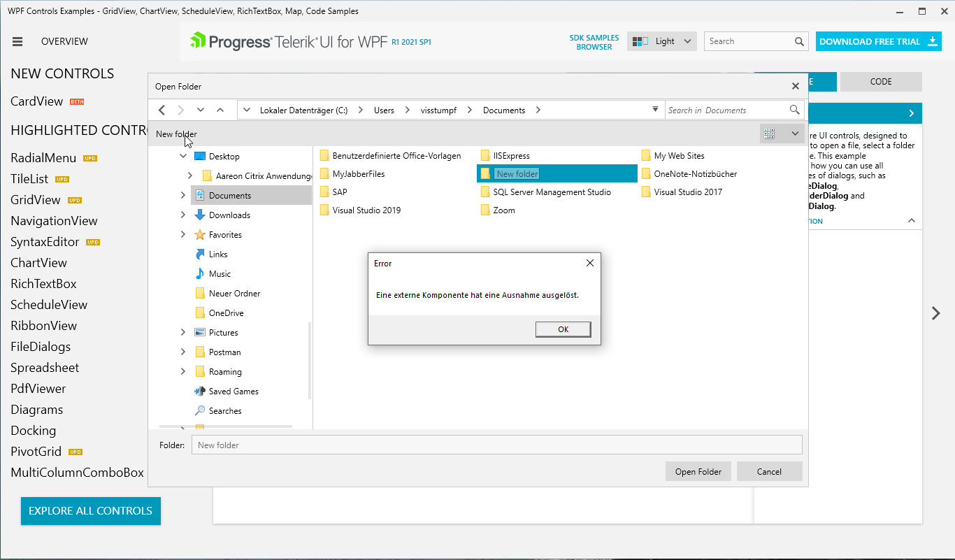Click EXPLORE ALL CONTROLS
The image size is (955, 560).
(x=91, y=511)
